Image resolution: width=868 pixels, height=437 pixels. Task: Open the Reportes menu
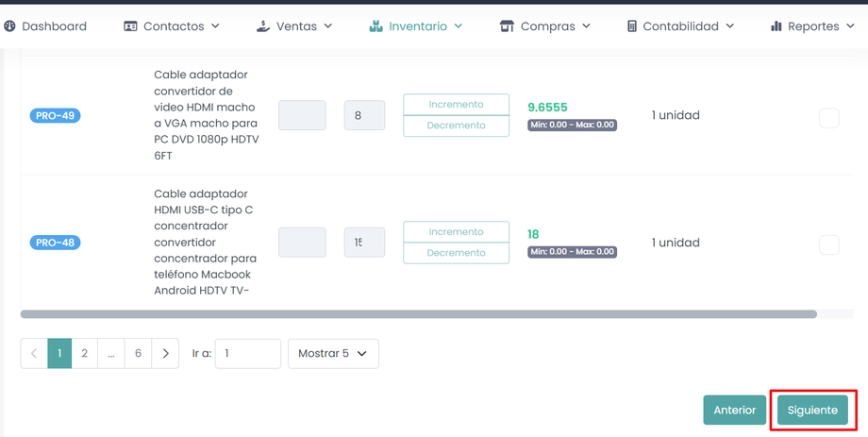[x=812, y=26]
